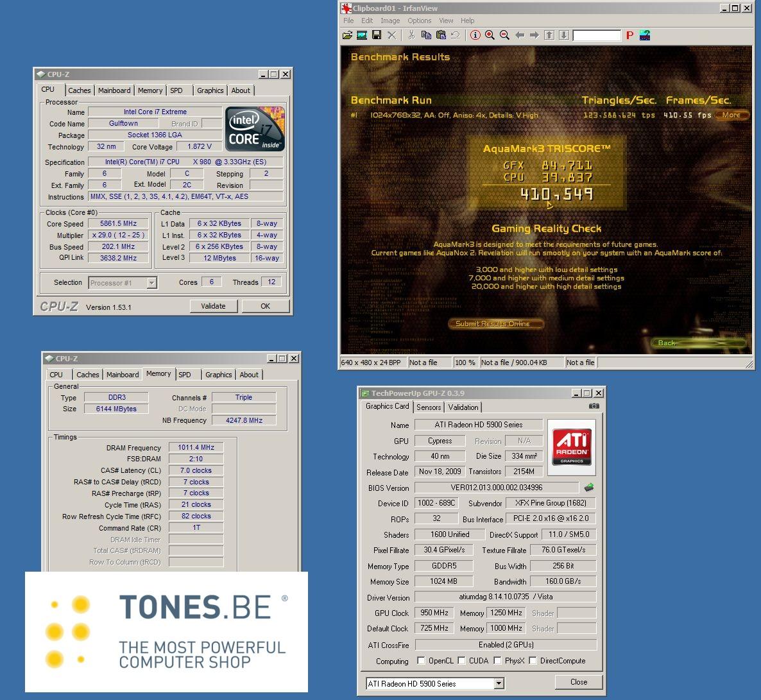
Task: Open About tab in bottom CPU-Z window
Action: tap(249, 375)
